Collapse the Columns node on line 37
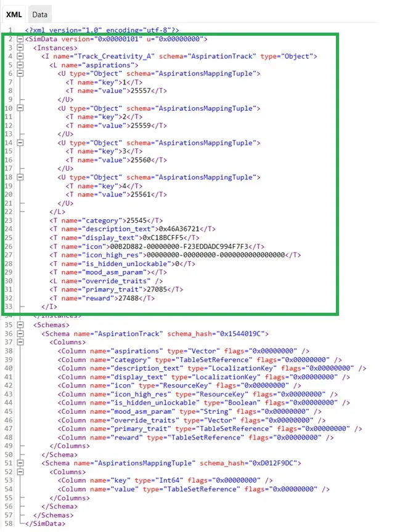This screenshot has width=413, height=532. [x=20, y=342]
